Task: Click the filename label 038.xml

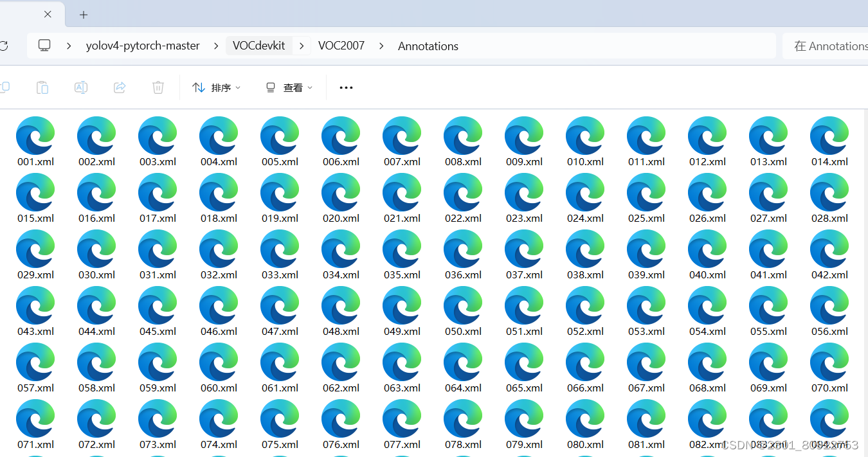Action: click(585, 275)
